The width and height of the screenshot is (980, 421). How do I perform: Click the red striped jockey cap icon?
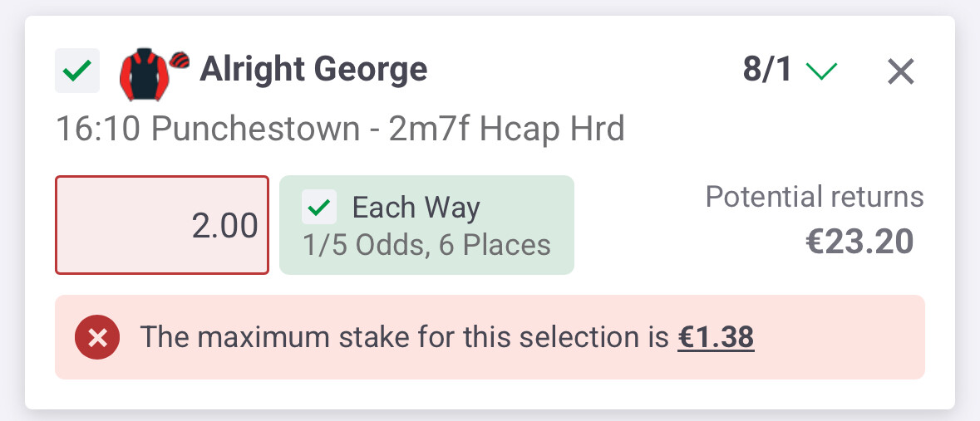click(x=180, y=60)
